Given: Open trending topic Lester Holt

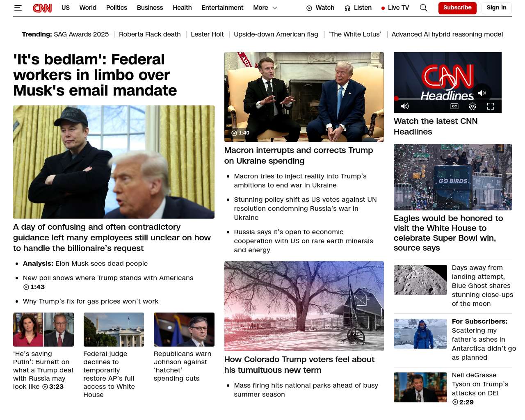Looking at the screenshot, I should 207,34.
